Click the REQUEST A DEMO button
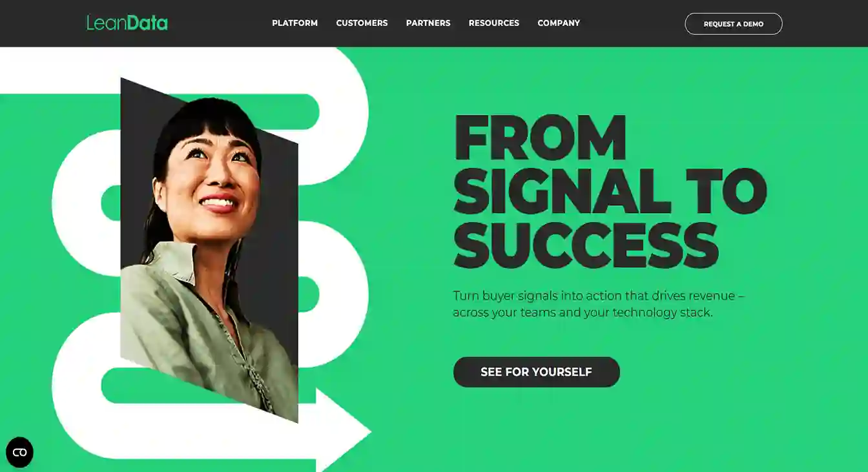 [x=734, y=24]
